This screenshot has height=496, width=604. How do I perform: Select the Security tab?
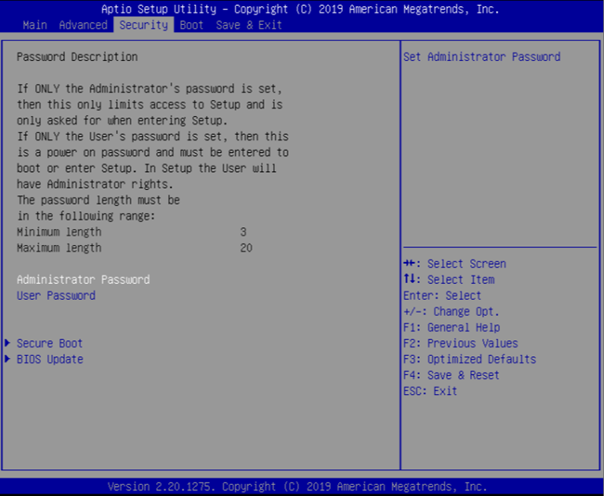click(143, 24)
